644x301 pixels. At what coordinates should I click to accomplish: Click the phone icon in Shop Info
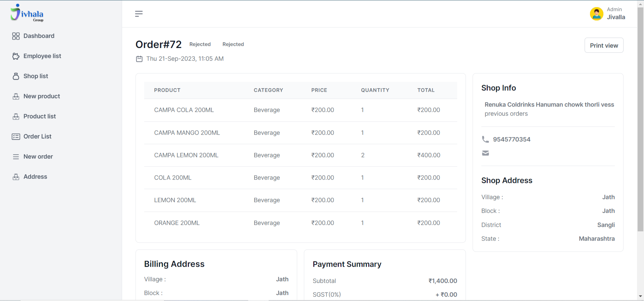pyautogui.click(x=485, y=139)
